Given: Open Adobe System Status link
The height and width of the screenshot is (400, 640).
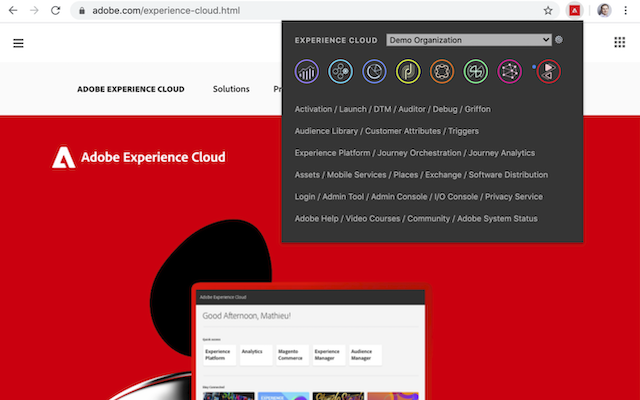Looking at the screenshot, I should coord(497,218).
